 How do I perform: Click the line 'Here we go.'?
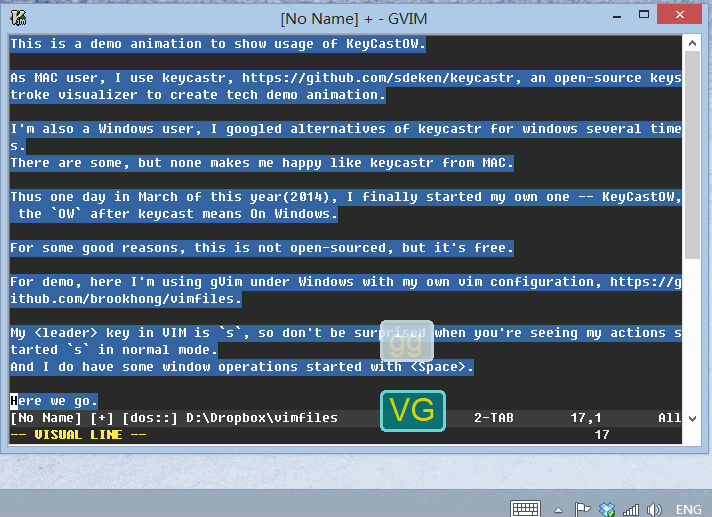coord(54,401)
